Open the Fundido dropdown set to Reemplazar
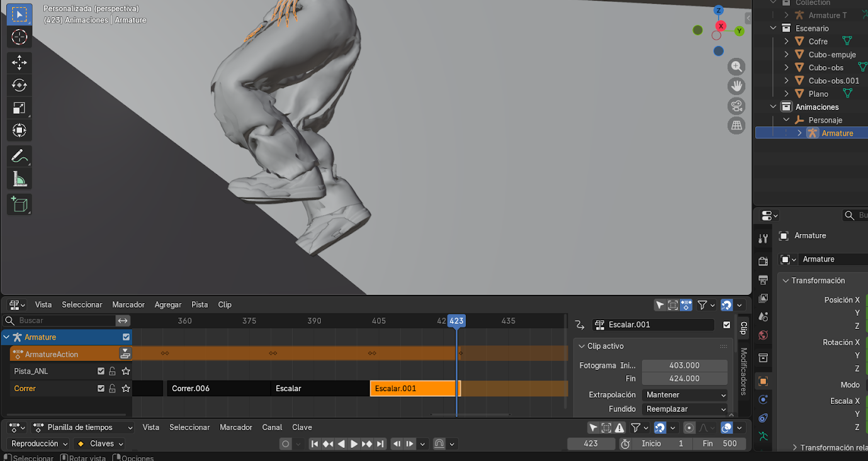This screenshot has width=868, height=461. pyautogui.click(x=685, y=409)
